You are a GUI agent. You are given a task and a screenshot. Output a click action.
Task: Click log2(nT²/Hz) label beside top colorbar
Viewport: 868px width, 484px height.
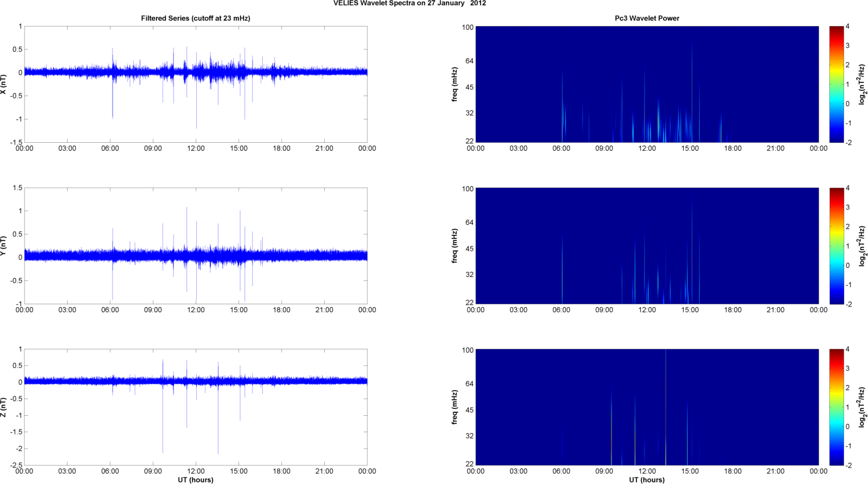pos(862,84)
